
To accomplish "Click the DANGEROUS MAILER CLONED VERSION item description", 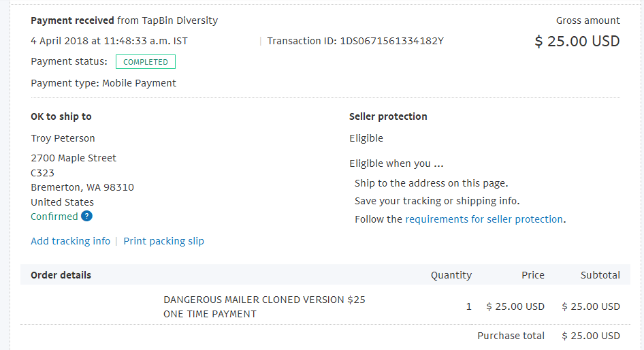I will point(264,307).
